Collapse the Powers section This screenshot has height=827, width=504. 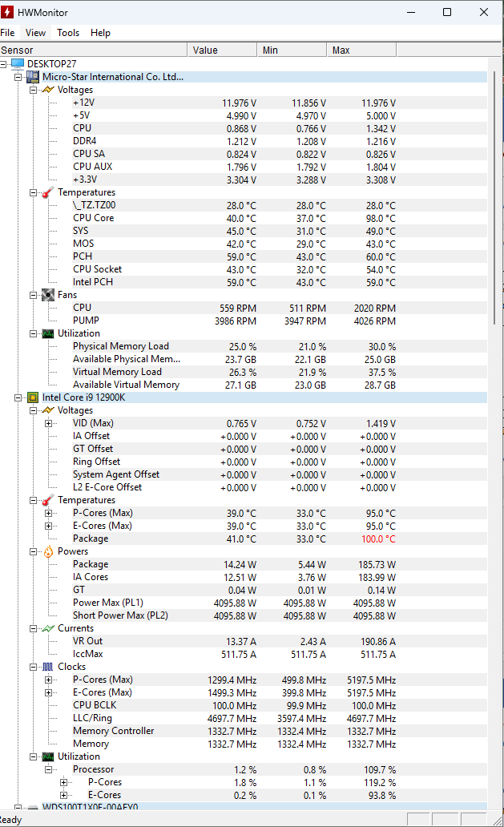pyautogui.click(x=33, y=551)
